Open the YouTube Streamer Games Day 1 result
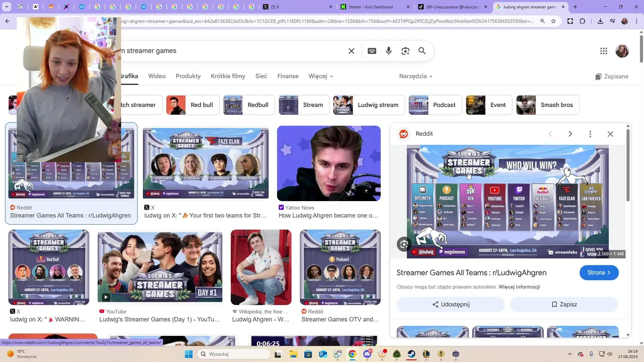 click(x=160, y=267)
